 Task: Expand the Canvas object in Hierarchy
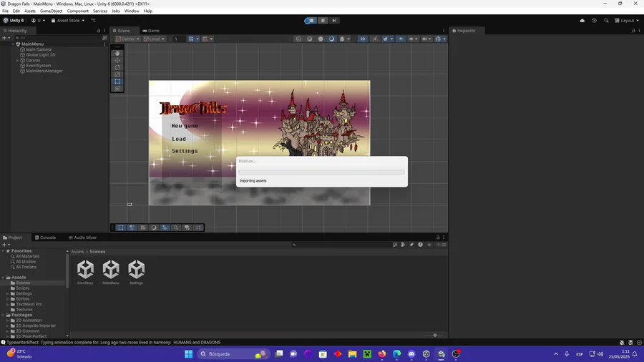pos(18,60)
